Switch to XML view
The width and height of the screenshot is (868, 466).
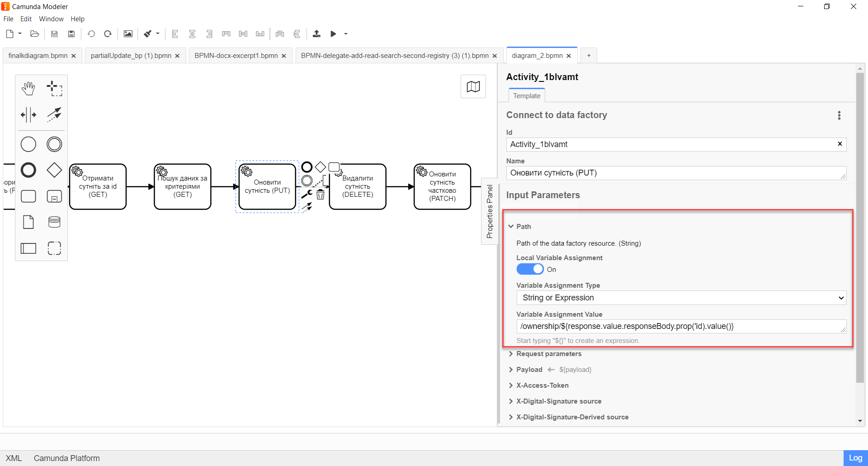[x=14, y=458]
